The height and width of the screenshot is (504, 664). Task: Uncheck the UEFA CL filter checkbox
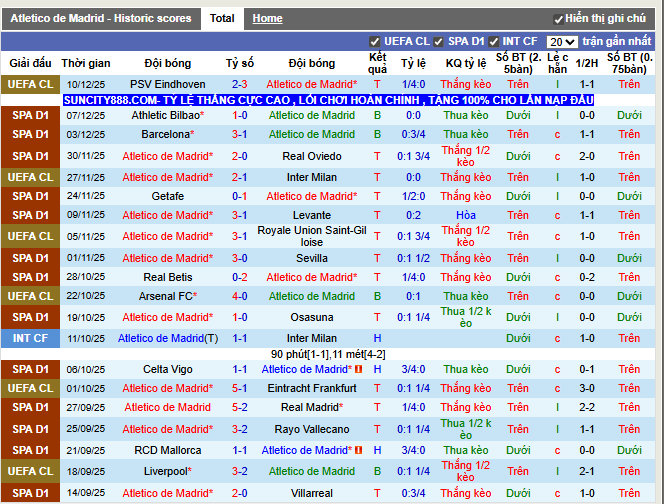click(374, 42)
